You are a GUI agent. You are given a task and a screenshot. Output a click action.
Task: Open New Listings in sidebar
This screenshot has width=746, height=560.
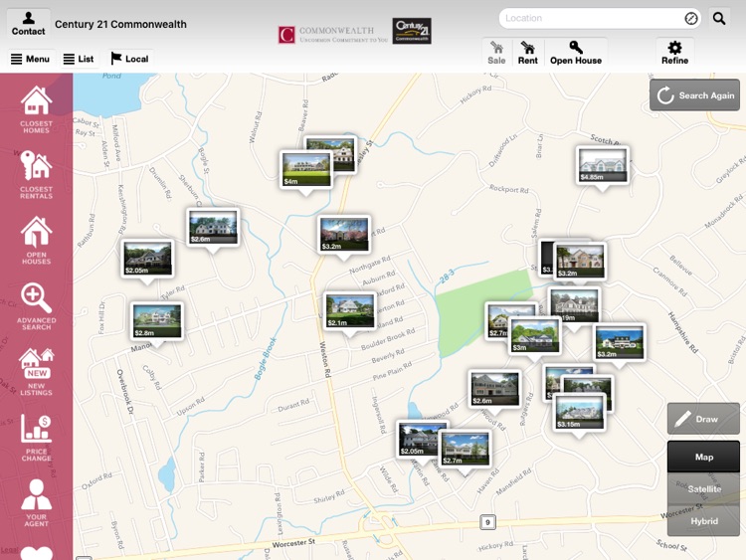pyautogui.click(x=36, y=372)
